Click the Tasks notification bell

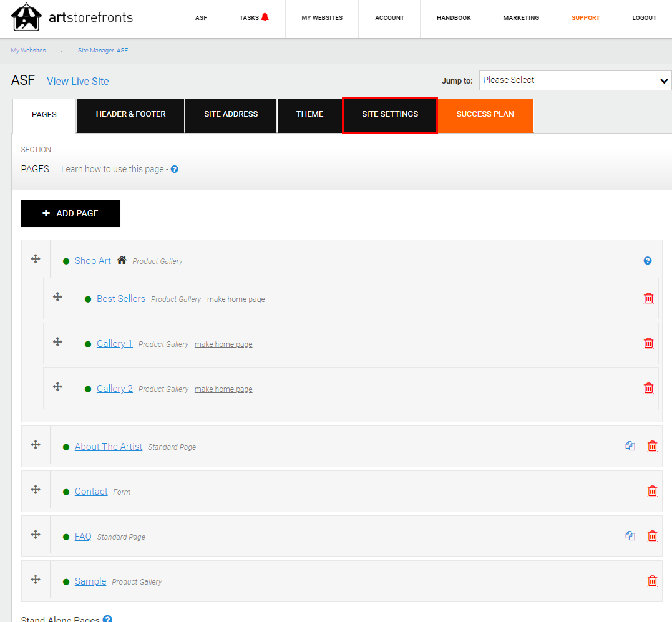(x=265, y=17)
